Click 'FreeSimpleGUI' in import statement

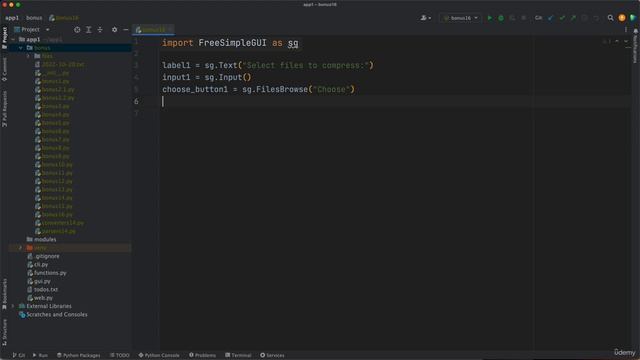tap(232, 43)
